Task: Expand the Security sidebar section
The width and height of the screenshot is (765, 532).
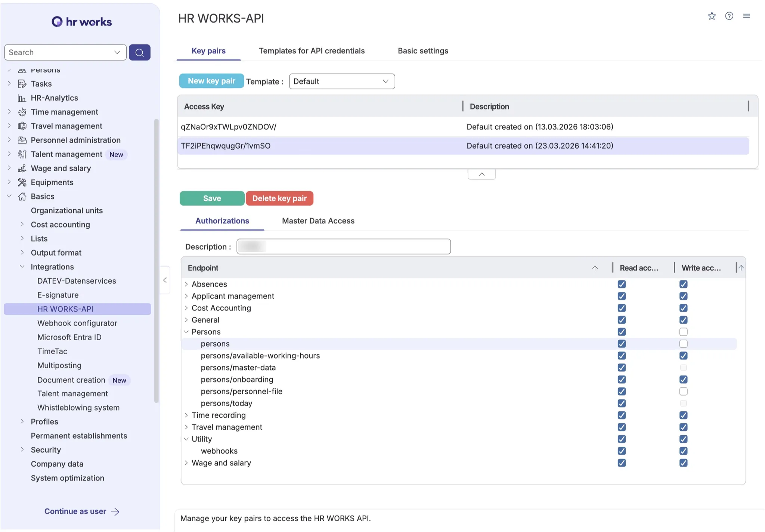Action: coord(22,450)
